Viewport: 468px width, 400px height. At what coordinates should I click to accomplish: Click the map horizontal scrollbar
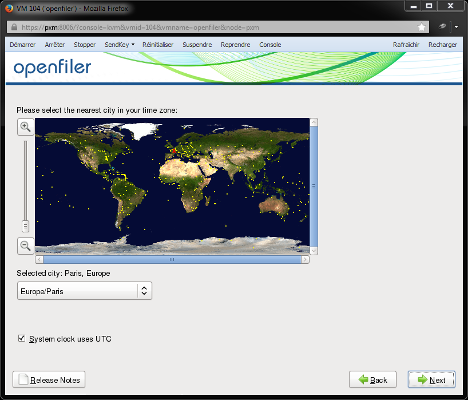pos(172,259)
